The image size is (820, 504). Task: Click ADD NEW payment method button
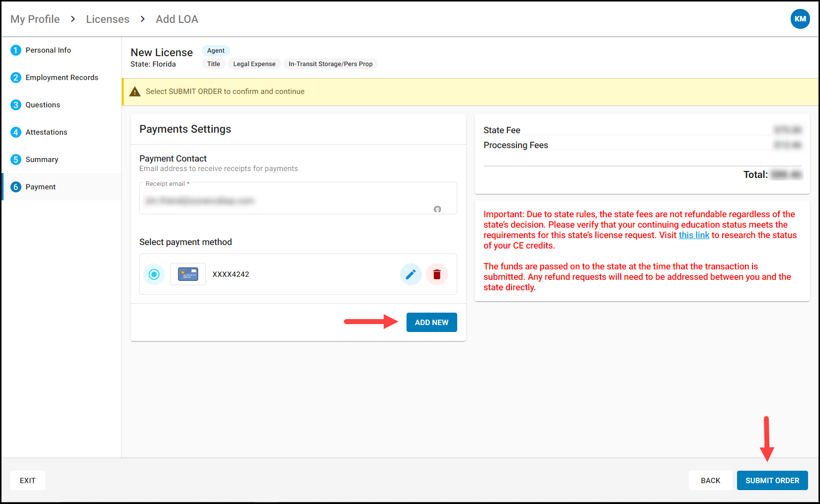(x=432, y=323)
